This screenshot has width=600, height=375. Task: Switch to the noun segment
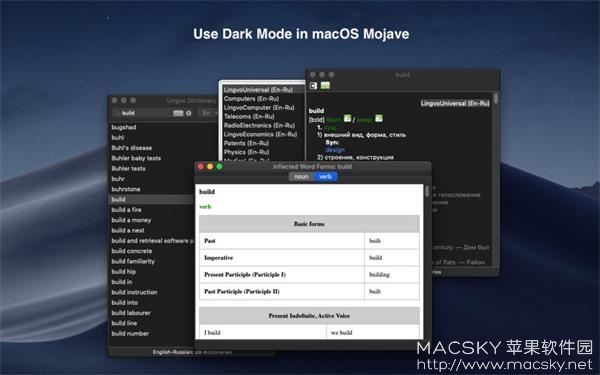301,177
